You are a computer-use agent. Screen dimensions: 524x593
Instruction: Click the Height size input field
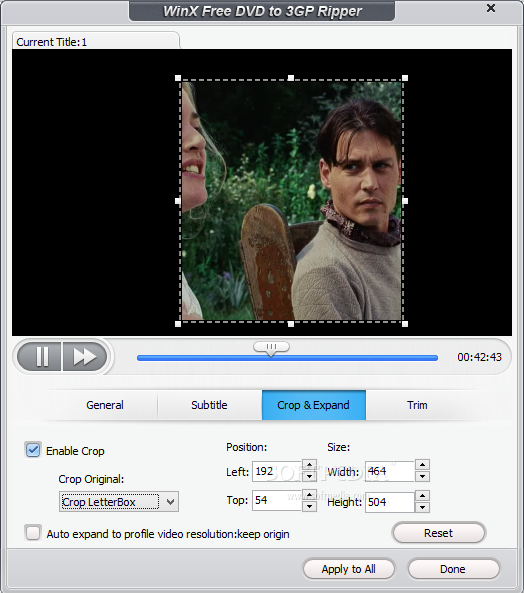click(x=390, y=502)
